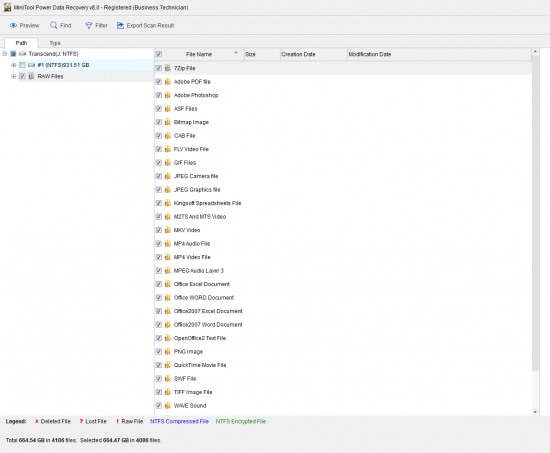Viewport: 550px width, 453px height.
Task: Click the #1 NTFS partition drive icon
Action: (32, 65)
